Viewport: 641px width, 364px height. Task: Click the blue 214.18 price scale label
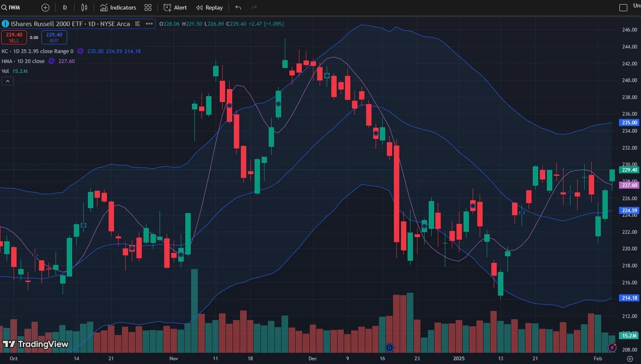coord(629,298)
